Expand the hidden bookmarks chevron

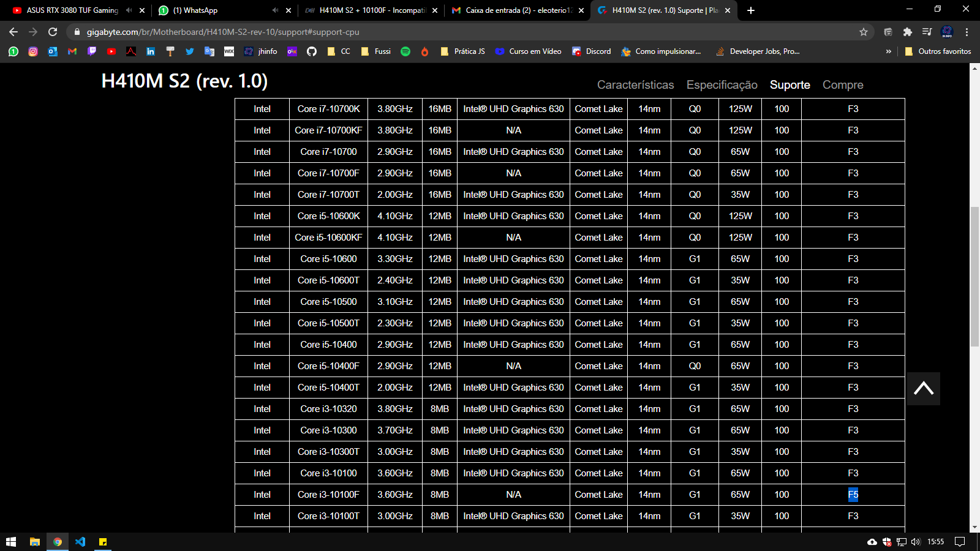click(x=889, y=51)
